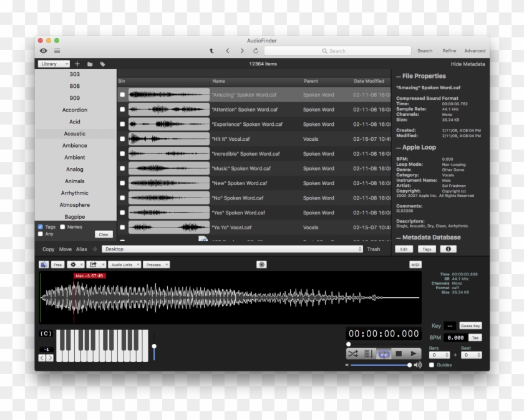This screenshot has width=524, height=420.
Task: Enable the Any checkbox
Action: tap(41, 234)
